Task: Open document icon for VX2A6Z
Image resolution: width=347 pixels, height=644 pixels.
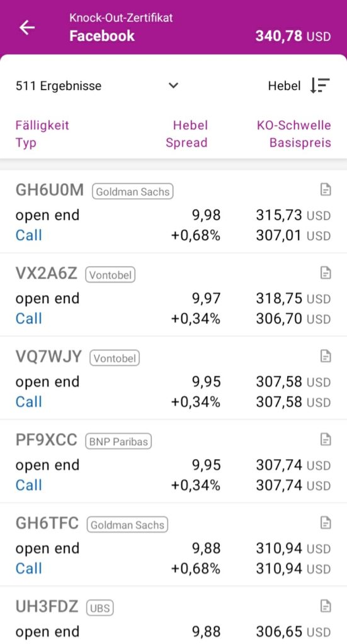Action: coord(326,273)
